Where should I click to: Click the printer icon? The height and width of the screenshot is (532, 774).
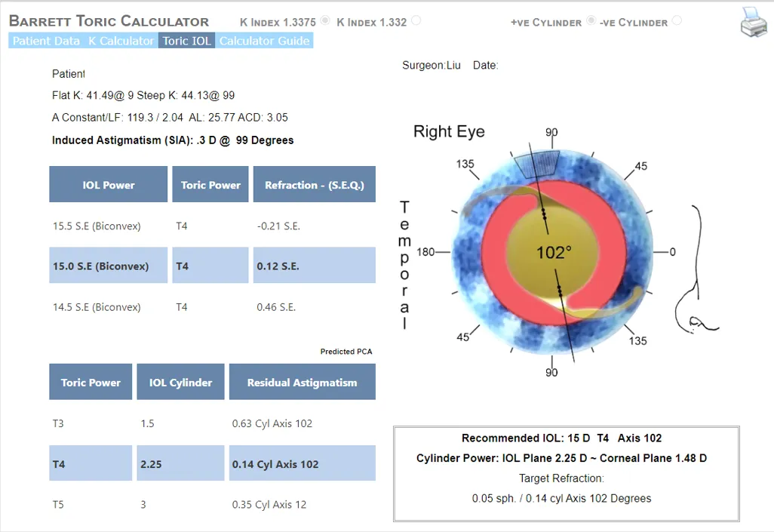pos(754,22)
